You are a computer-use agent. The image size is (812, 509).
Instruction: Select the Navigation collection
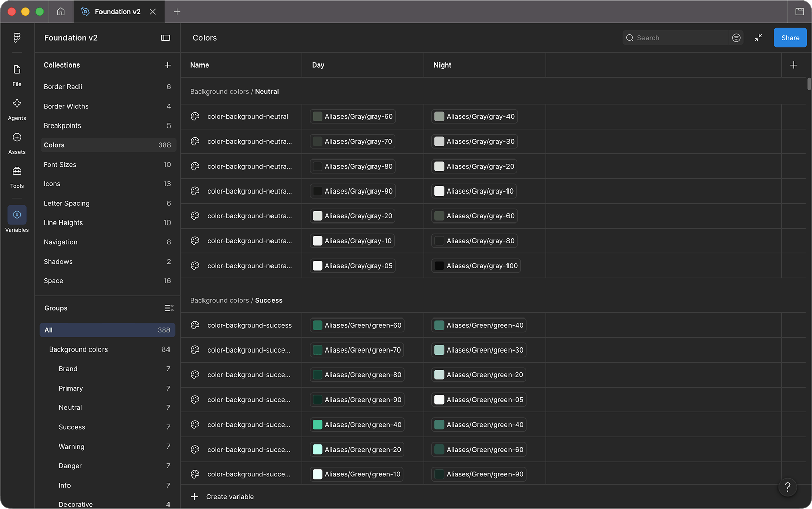(x=108, y=242)
